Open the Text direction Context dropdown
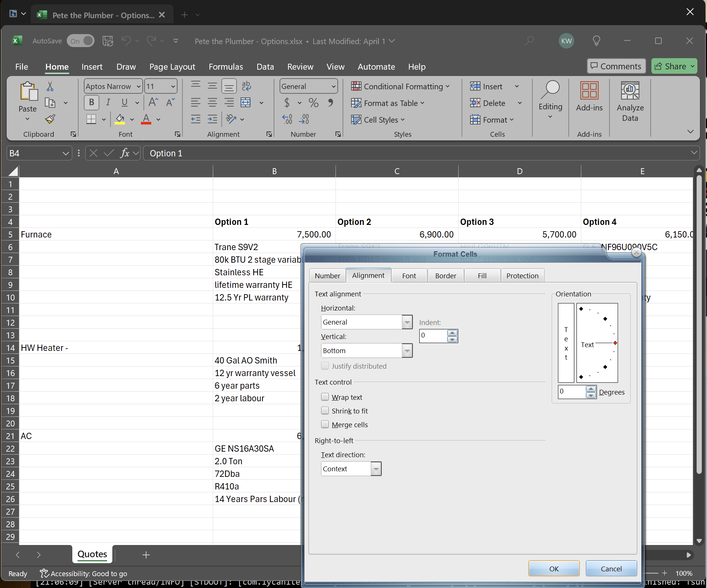 click(376, 469)
